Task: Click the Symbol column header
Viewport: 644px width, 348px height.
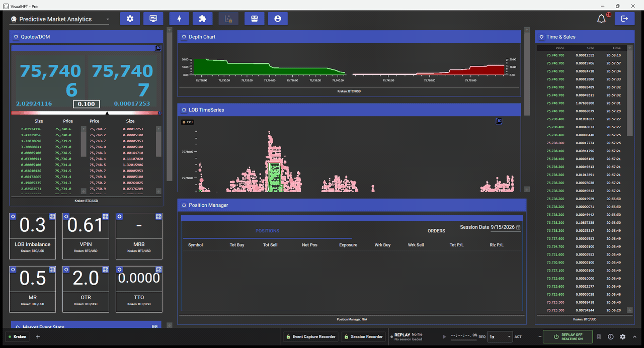Action: coord(195,245)
